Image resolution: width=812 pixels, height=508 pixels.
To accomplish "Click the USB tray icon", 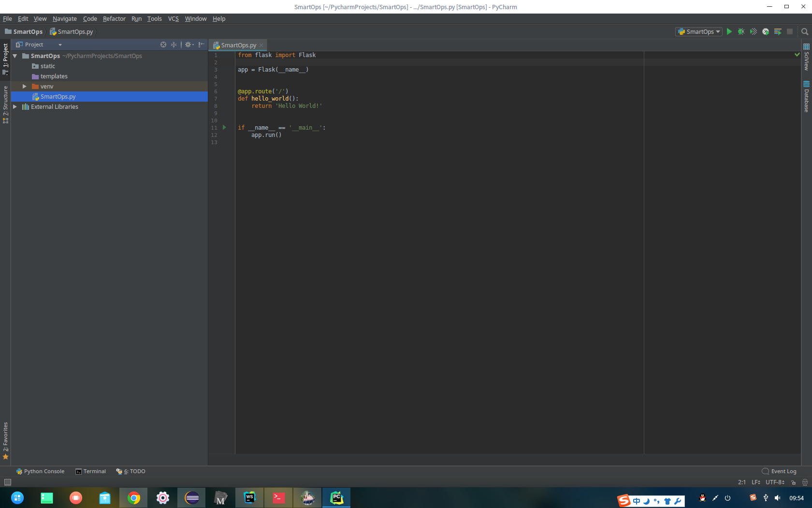I will click(x=766, y=498).
